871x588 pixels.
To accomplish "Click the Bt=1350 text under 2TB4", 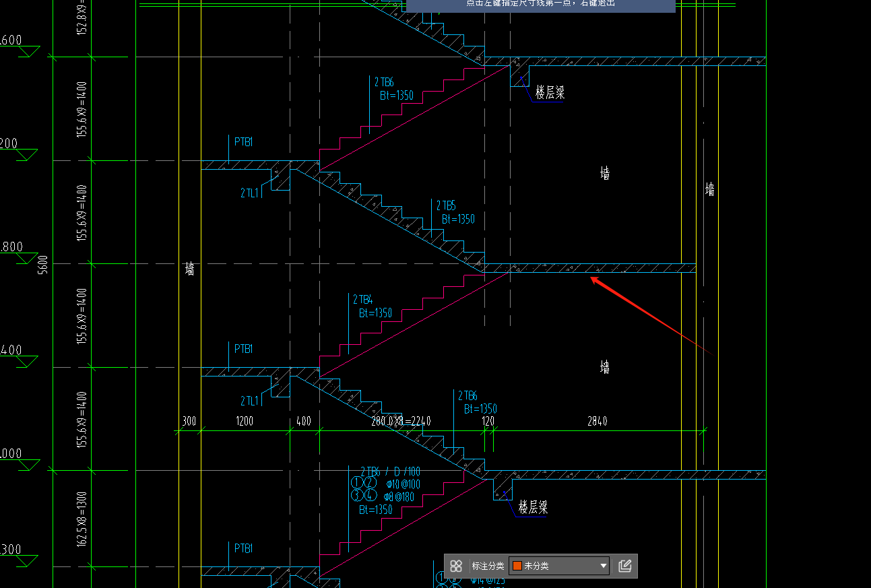I will (375, 313).
